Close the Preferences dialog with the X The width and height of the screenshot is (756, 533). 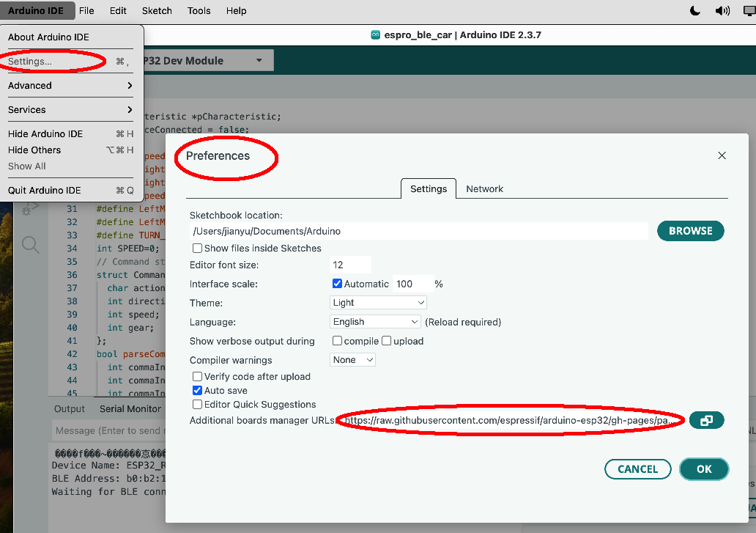click(x=722, y=155)
